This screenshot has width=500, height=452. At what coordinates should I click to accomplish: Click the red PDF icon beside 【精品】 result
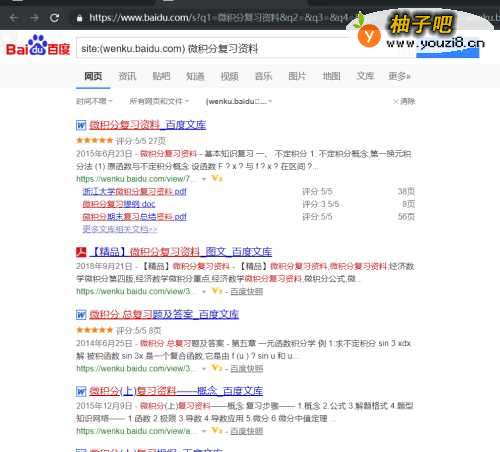81,252
